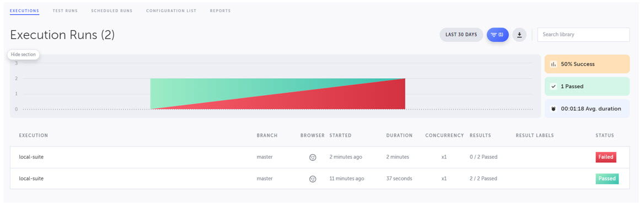Click the Branch column header
644x207 pixels.
tap(267, 135)
